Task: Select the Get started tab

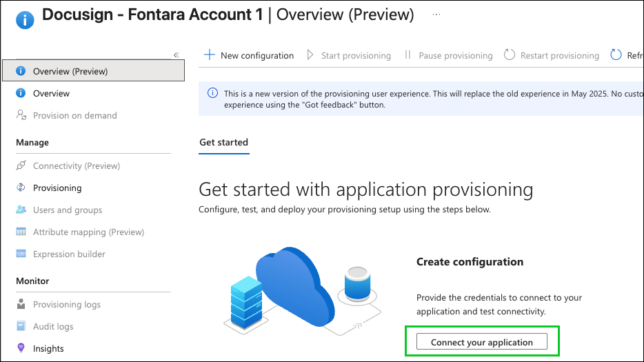Action: tap(223, 142)
